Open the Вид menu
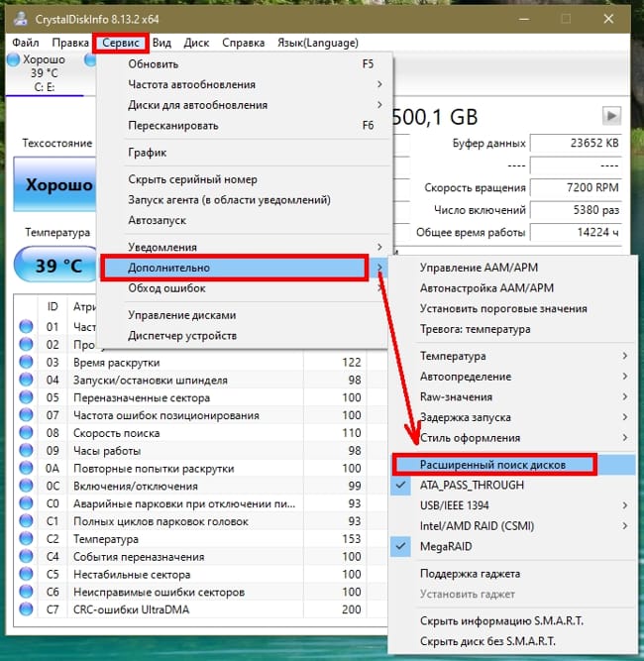Viewport: 644px width, 661px height. pyautogui.click(x=161, y=43)
